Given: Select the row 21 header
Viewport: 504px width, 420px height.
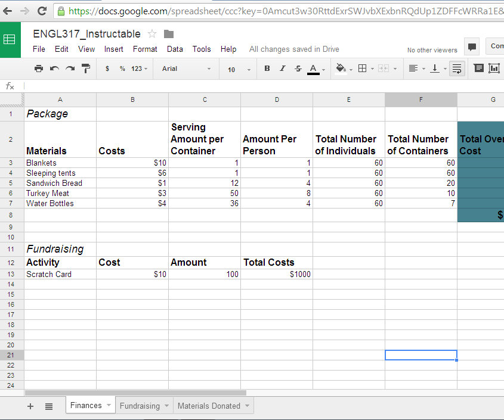Looking at the screenshot, I should 11,355.
